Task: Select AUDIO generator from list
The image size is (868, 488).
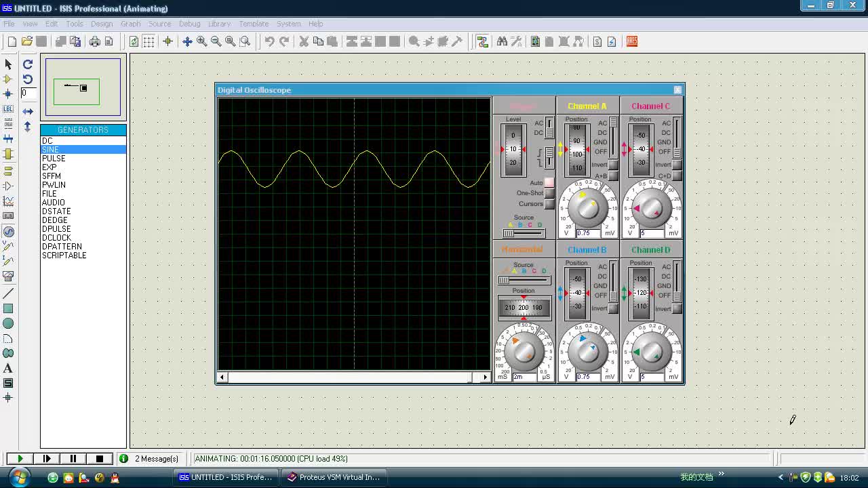Action: (54, 203)
